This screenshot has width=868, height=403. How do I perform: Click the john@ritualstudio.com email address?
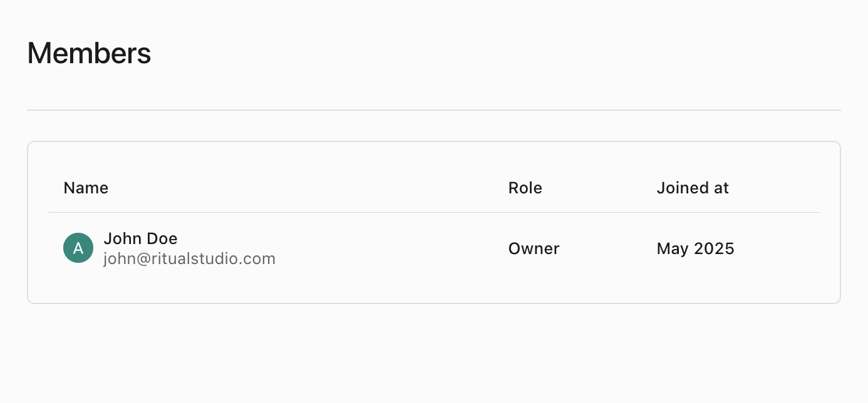(189, 258)
